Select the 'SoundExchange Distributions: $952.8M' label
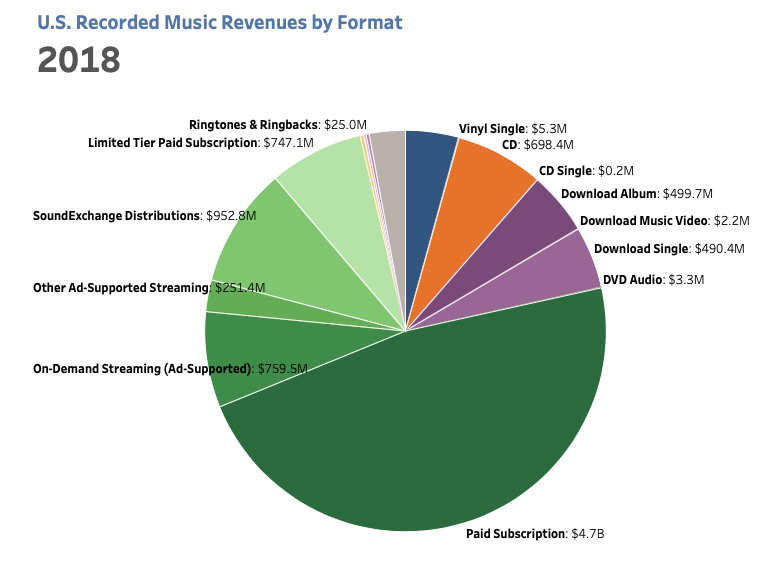This screenshot has height=562, width=777. tap(144, 216)
